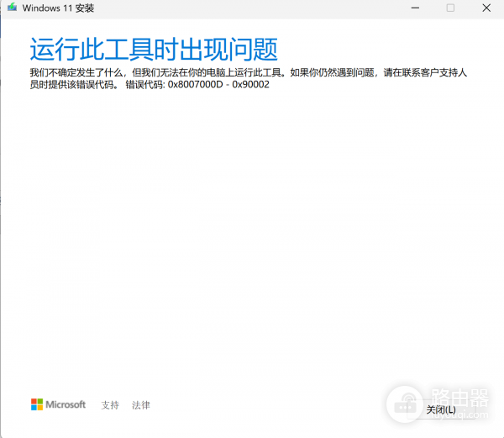
Task: Select the error code 0x8007000D - 0x90002
Action: pyautogui.click(x=218, y=85)
